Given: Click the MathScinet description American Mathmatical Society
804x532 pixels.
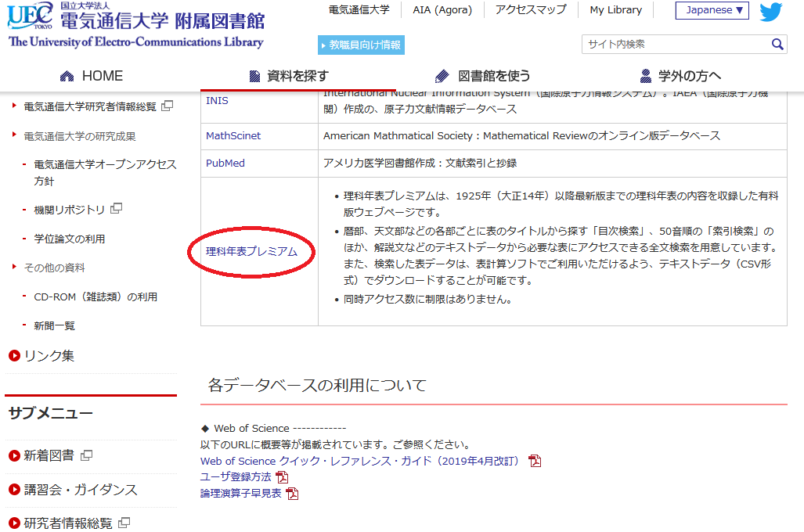Looking at the screenshot, I should 521,136.
